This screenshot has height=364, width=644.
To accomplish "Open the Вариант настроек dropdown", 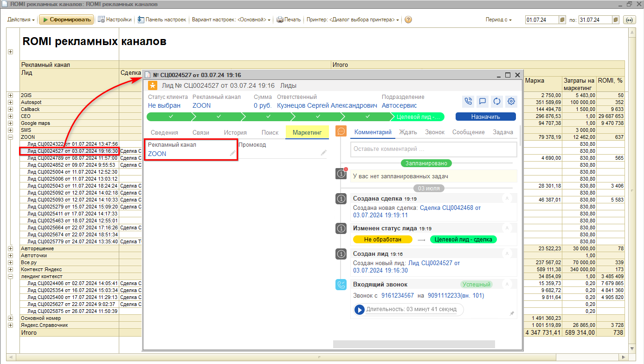I will (231, 20).
